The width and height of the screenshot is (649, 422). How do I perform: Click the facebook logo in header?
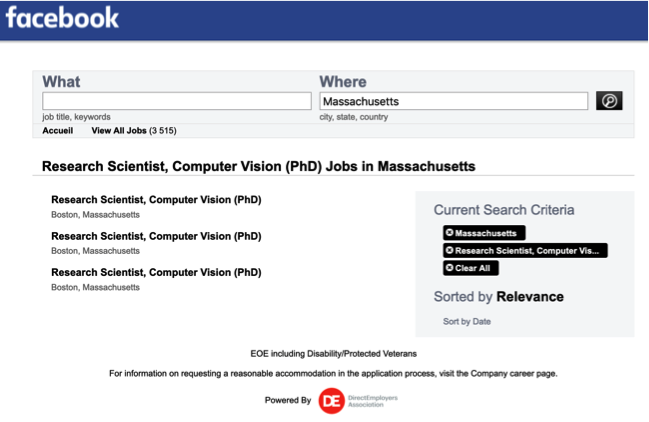coord(62,18)
